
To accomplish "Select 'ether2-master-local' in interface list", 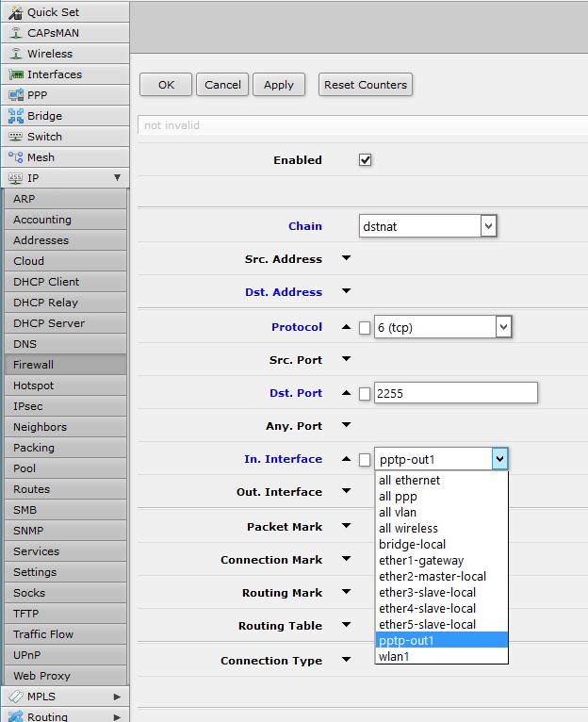I will (x=442, y=577).
